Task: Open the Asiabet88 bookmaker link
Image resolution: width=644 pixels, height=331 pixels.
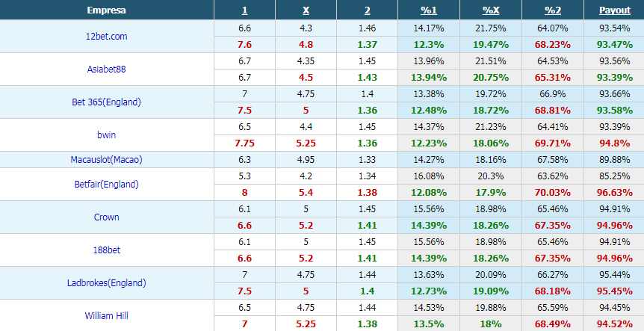Action: coord(106,69)
